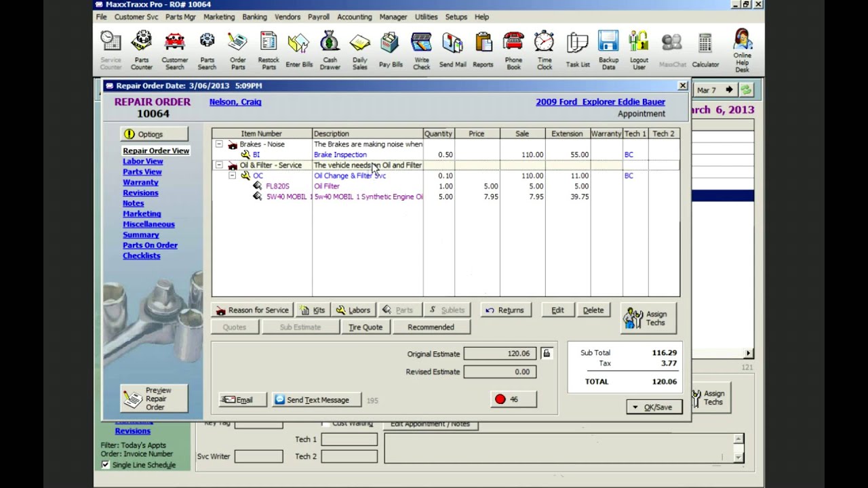
Task: Click the Order Parts toolbar icon
Action: coord(237,50)
